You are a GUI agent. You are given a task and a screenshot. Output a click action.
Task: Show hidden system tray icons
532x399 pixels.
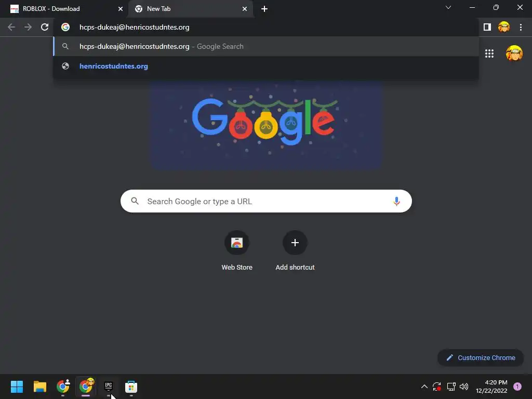pyautogui.click(x=424, y=387)
